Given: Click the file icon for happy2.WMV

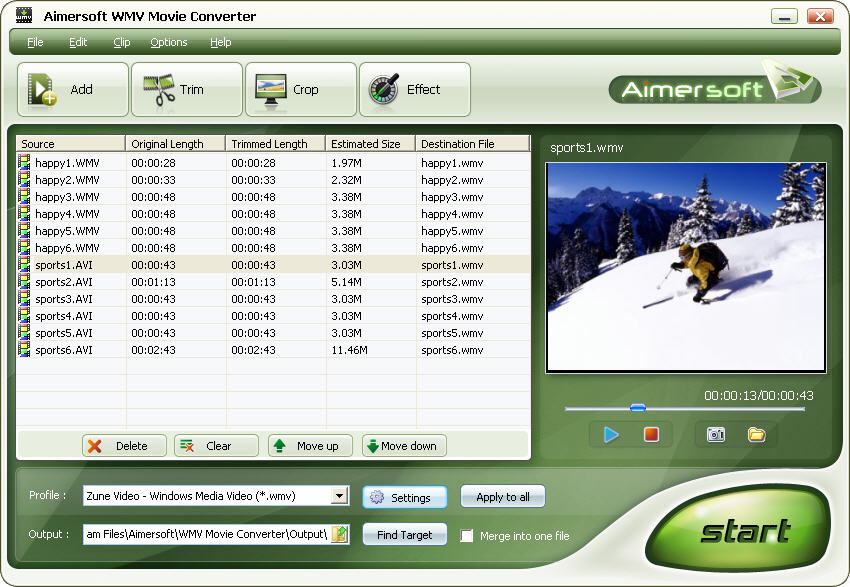Looking at the screenshot, I should point(24,179).
